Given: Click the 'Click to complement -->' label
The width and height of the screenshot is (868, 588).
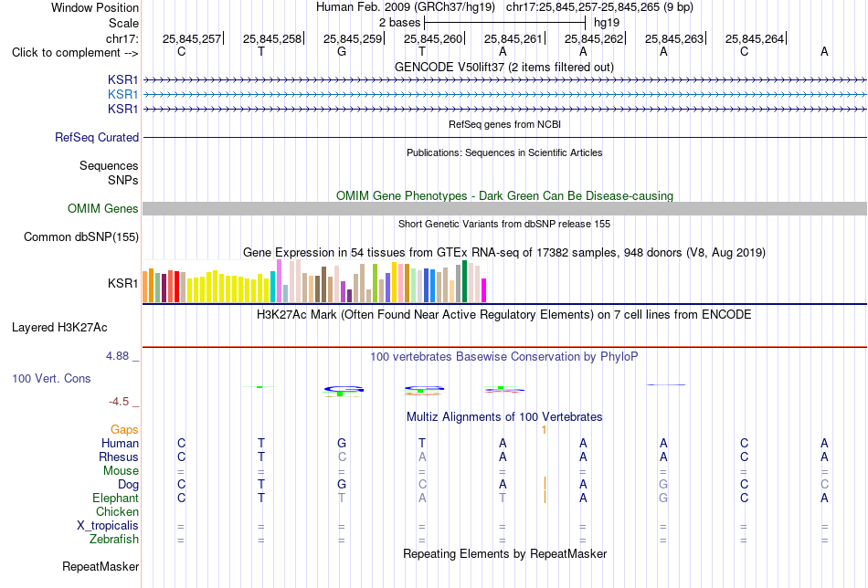Looking at the screenshot, I should (x=75, y=53).
